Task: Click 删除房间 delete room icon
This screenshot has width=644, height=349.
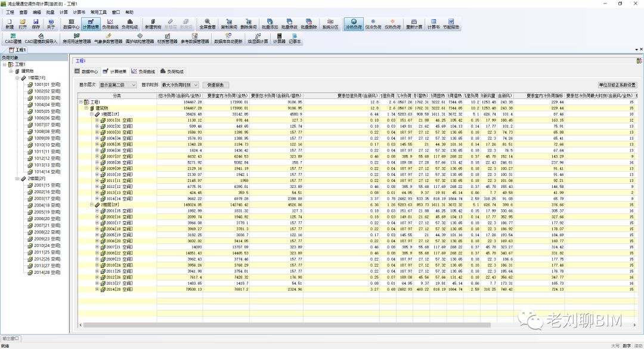Action: 249,24
